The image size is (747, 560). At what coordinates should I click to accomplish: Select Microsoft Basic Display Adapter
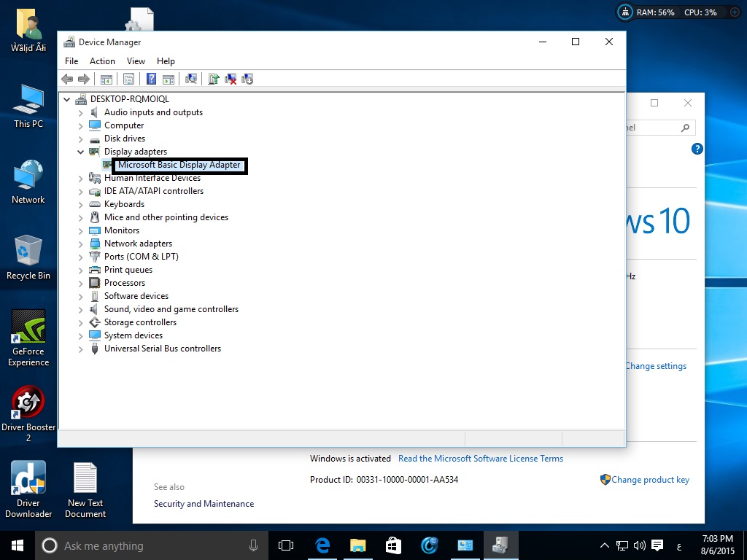pyautogui.click(x=179, y=166)
